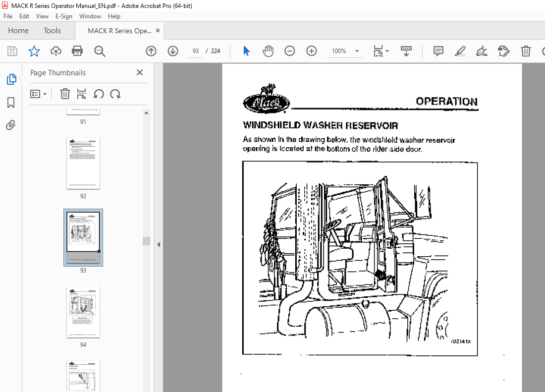Viewport: 545px width, 392px height.
Task: Go to the next page with the down arrow
Action: click(172, 51)
